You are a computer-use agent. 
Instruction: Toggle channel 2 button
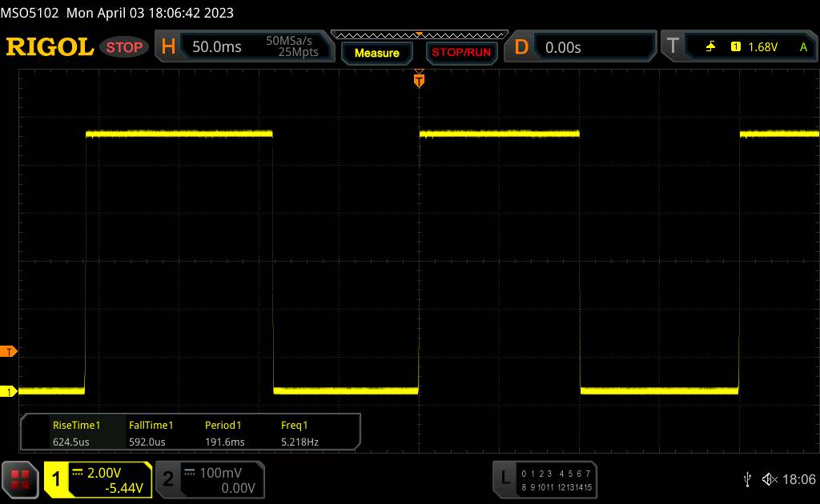pyautogui.click(x=168, y=479)
